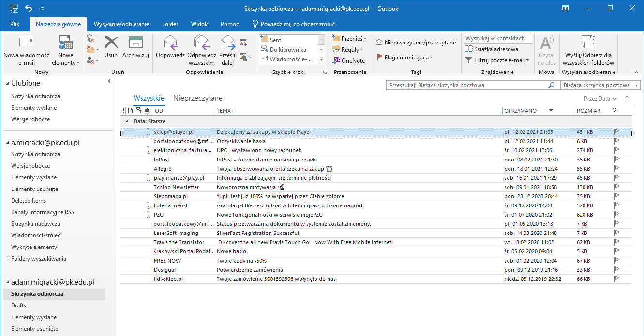Click the Archiwizuj ribbon icon
Image resolution: width=644 pixels, height=336 pixels.
[135, 43]
